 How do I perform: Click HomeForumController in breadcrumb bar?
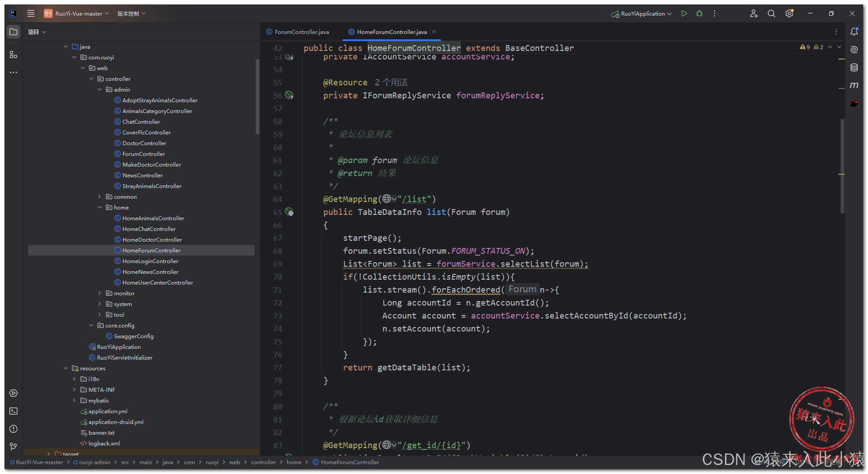350,462
